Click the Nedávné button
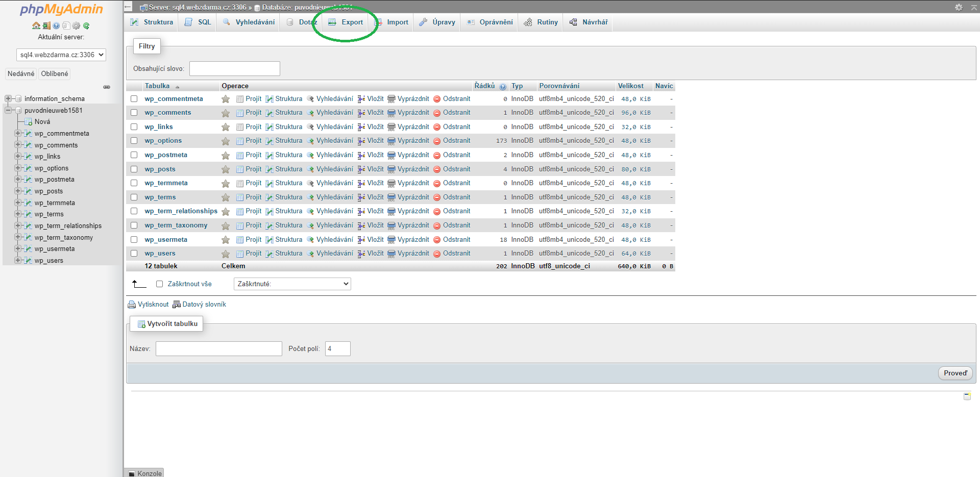This screenshot has height=477, width=980. click(21, 74)
